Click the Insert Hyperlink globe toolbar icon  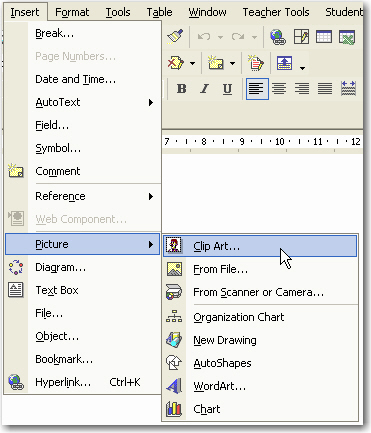(x=278, y=37)
